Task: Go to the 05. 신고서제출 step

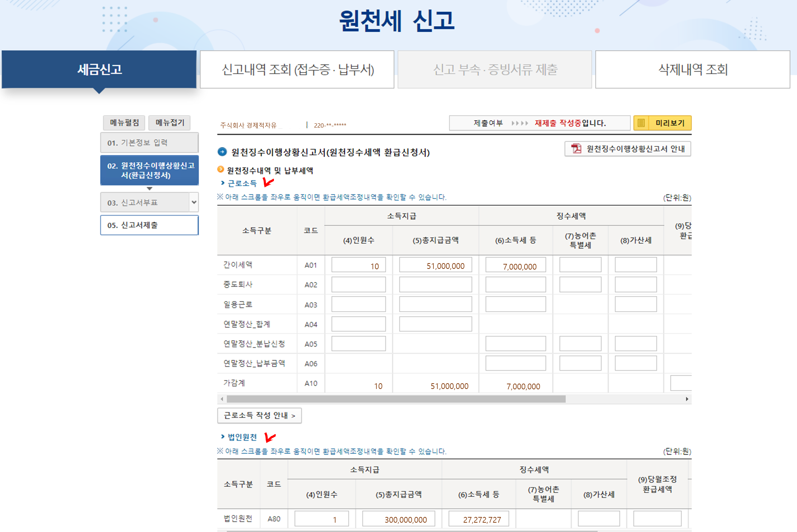Action: (x=149, y=225)
